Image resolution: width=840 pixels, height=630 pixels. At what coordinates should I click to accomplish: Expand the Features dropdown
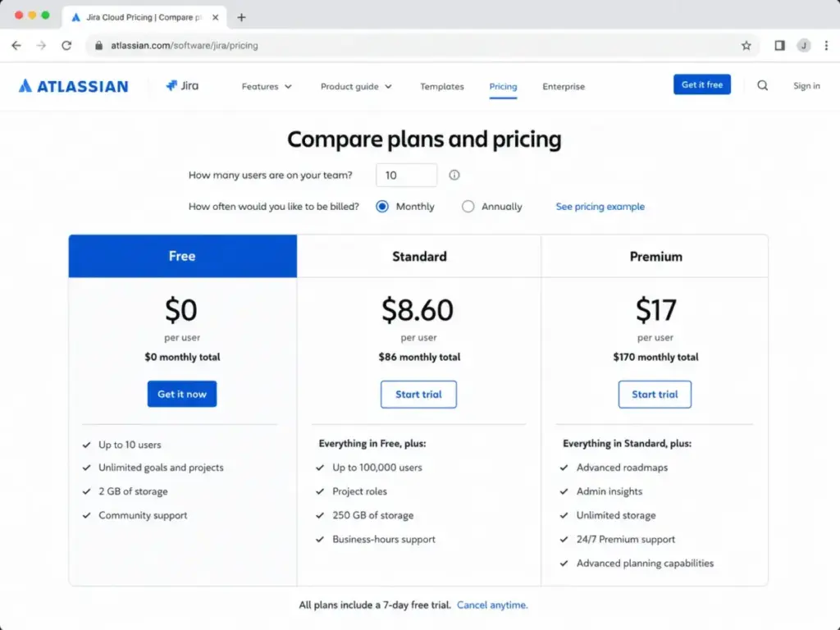[267, 86]
